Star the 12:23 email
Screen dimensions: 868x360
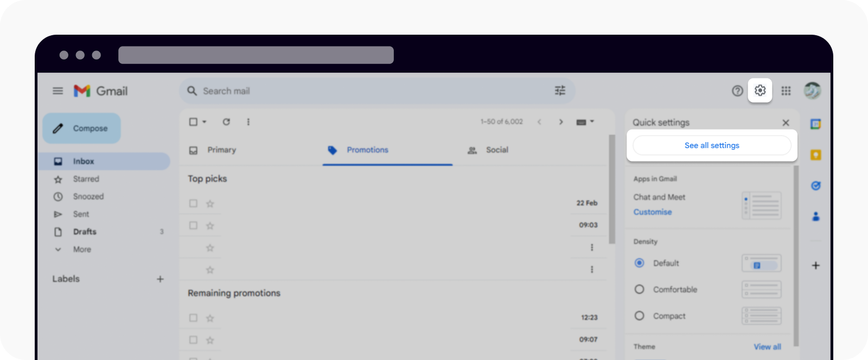pos(210,318)
